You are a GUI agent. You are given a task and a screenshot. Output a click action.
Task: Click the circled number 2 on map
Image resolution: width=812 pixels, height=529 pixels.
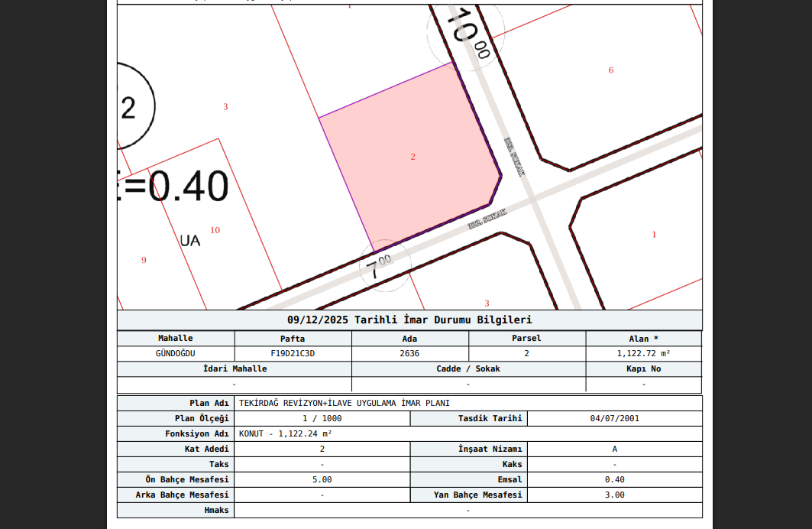point(130,107)
